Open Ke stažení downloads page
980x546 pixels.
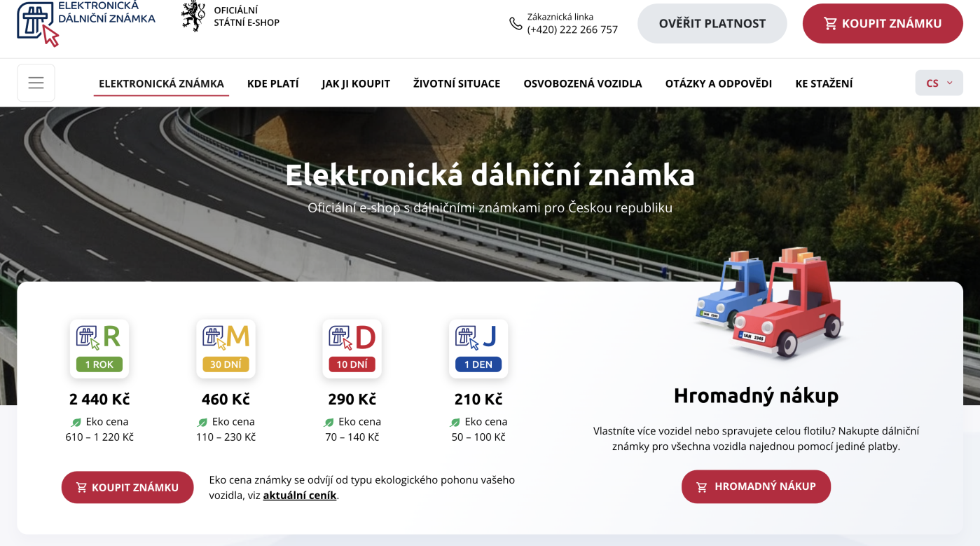point(824,83)
